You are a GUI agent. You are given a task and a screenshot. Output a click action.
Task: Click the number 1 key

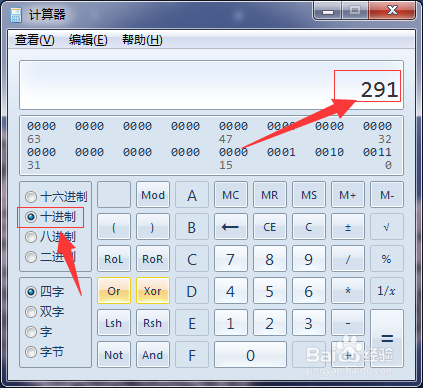231,323
